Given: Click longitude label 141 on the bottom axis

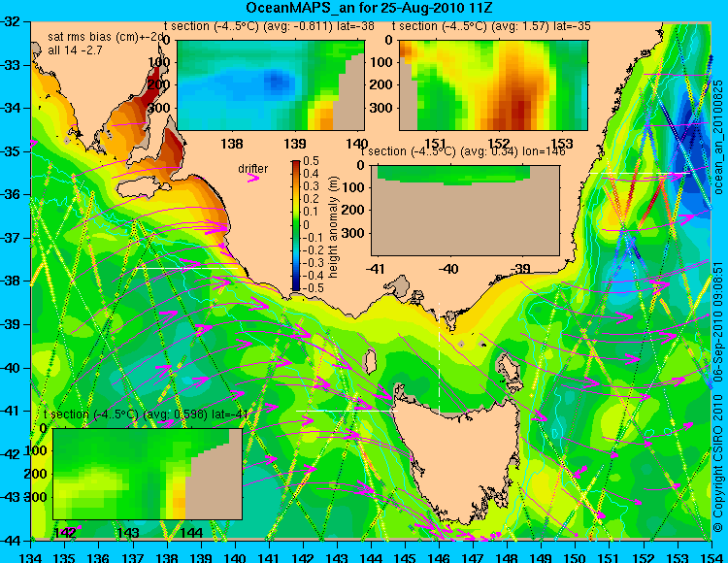Looking at the screenshot, I should click(269, 556).
